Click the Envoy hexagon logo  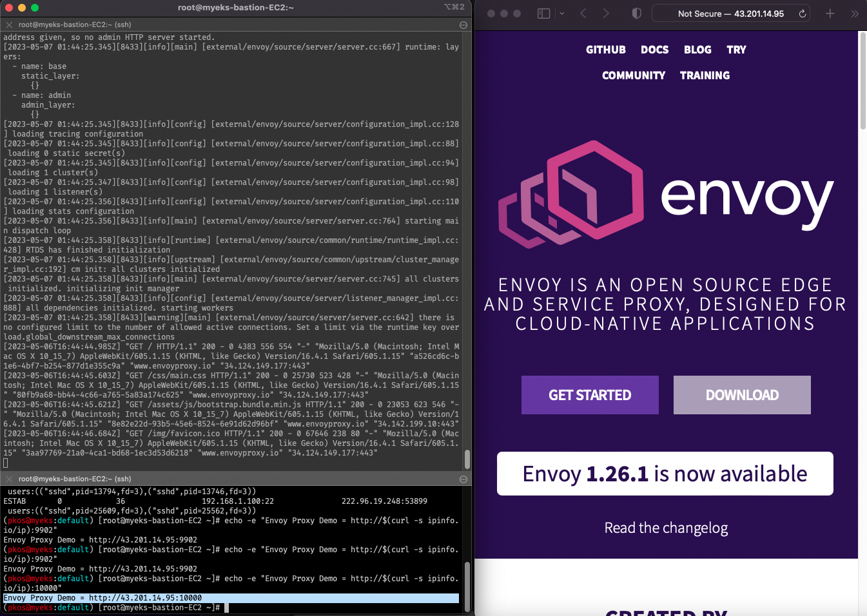(x=571, y=195)
